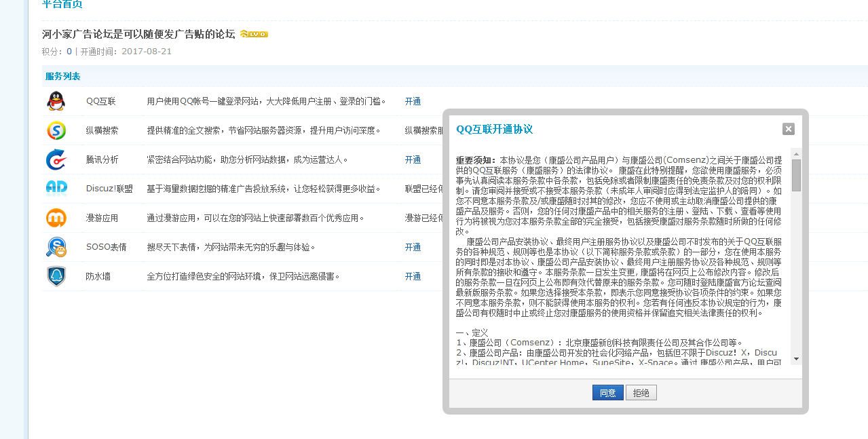This screenshot has height=439, width=868.
Task: Click the SOSO表情 service name
Action: pyautogui.click(x=107, y=248)
